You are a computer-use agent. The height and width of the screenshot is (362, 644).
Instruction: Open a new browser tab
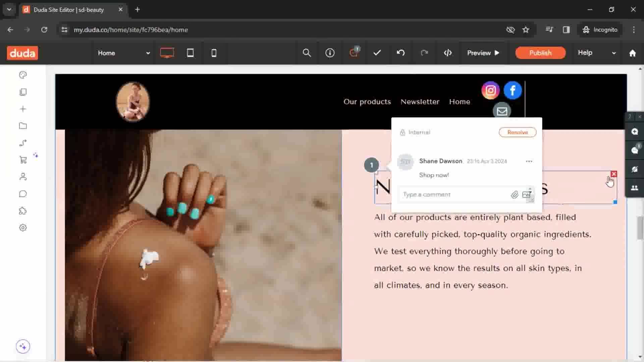[x=138, y=9]
